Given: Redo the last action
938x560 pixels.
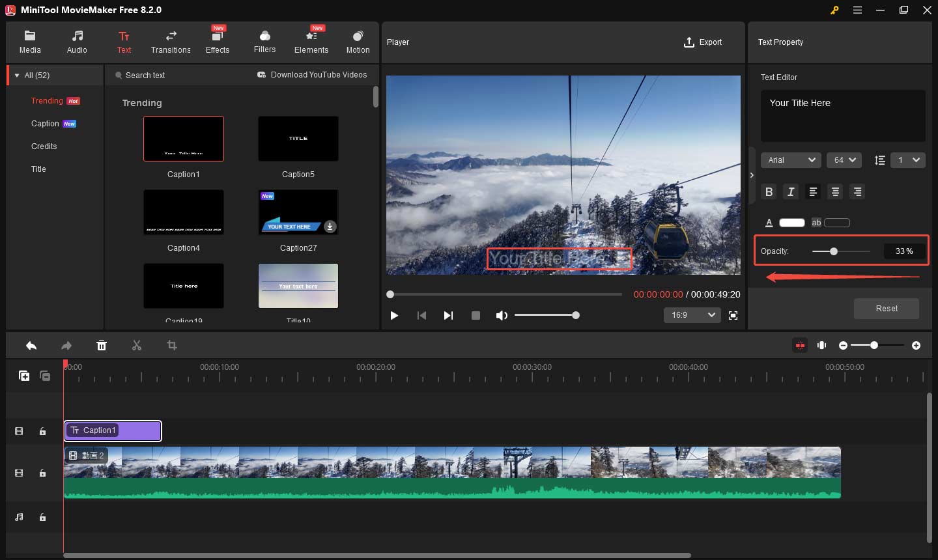Looking at the screenshot, I should click(x=66, y=346).
